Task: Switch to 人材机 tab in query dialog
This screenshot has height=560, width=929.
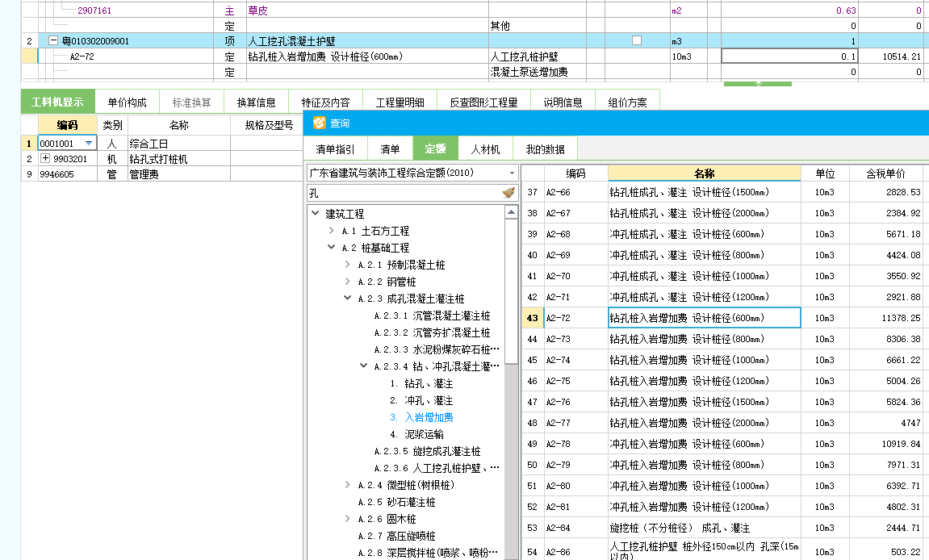Action: pos(485,148)
